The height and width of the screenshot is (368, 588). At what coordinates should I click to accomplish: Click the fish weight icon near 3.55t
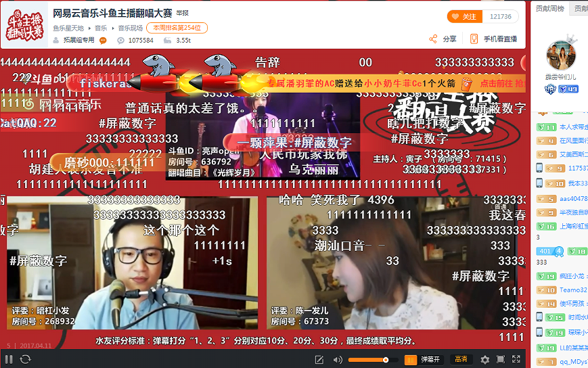coord(168,41)
